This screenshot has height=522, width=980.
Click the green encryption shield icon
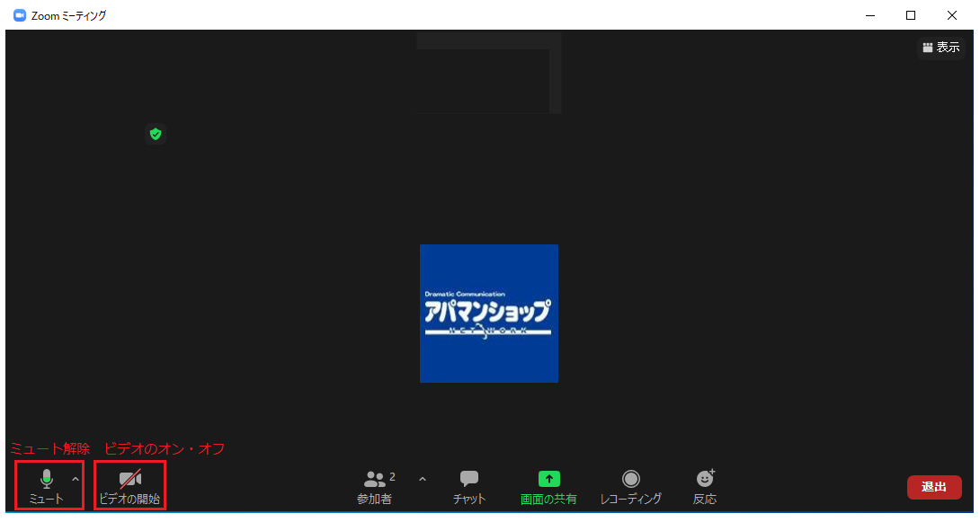click(156, 134)
